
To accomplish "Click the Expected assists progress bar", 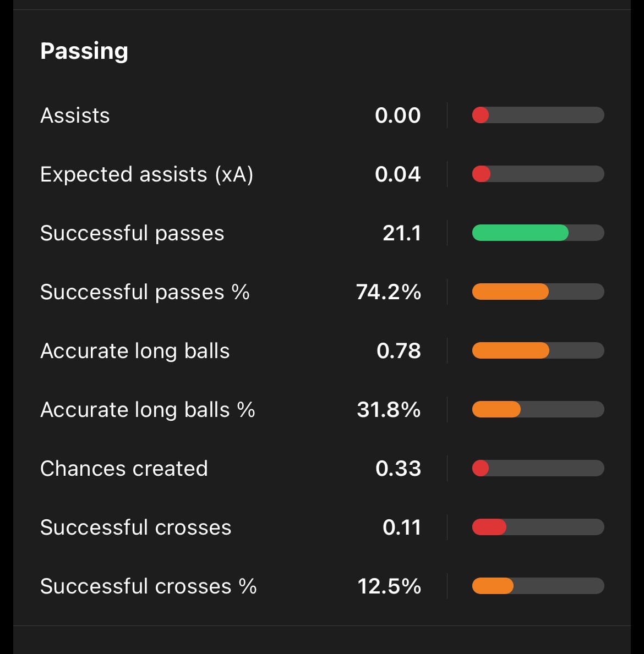I will 538,174.
